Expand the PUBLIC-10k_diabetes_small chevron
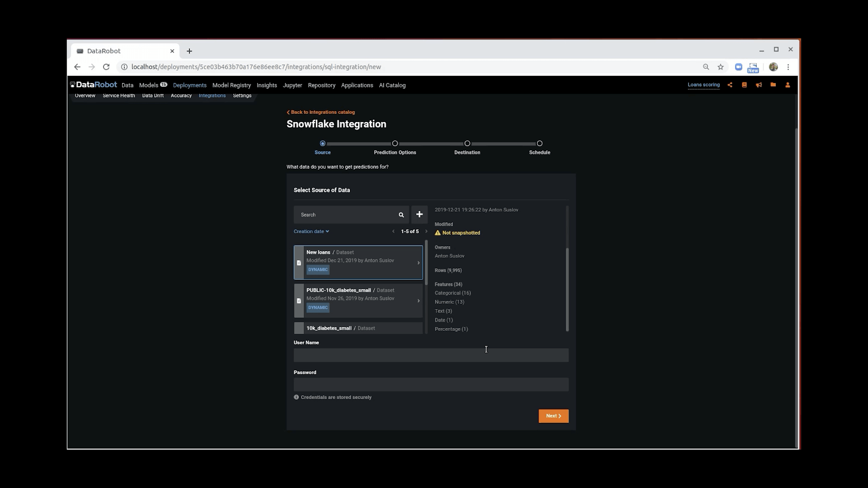The height and width of the screenshot is (488, 868). 418,300
